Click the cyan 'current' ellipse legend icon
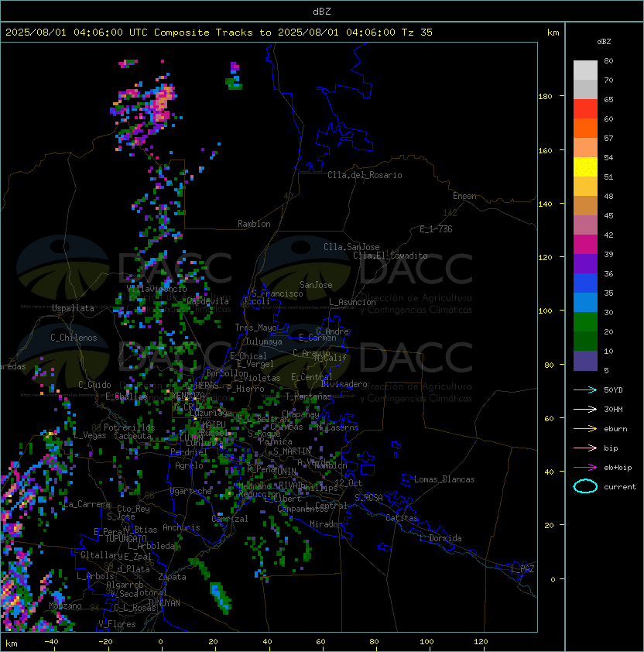This screenshot has width=644, height=652. pyautogui.click(x=585, y=486)
